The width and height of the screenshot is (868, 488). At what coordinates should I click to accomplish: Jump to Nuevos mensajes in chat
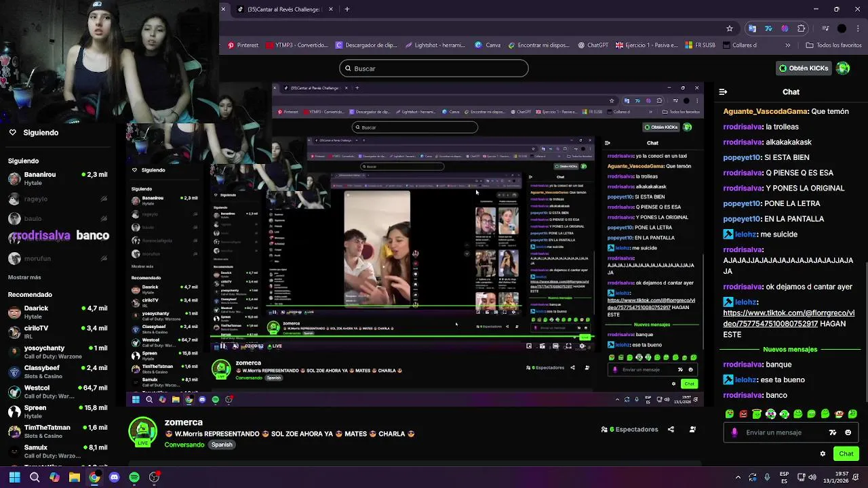[x=790, y=349]
